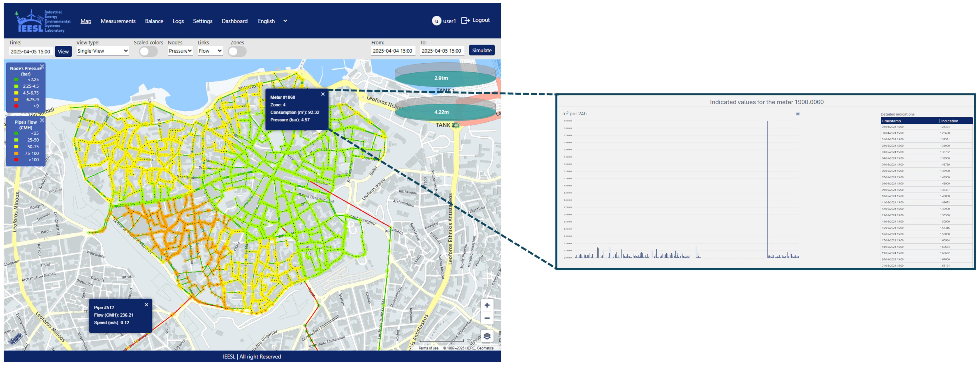Click the user1 avatar circle
The height and width of the screenshot is (365, 980).
436,21
